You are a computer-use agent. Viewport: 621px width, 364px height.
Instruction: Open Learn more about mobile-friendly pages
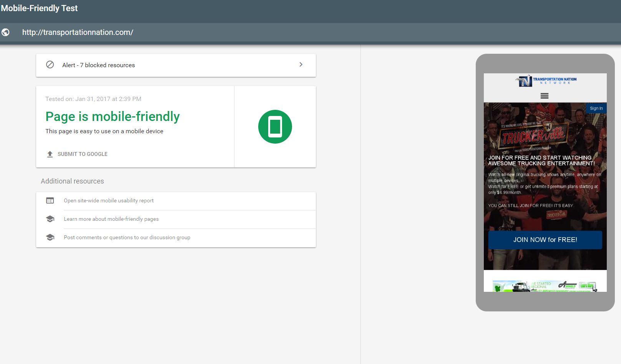(x=111, y=219)
